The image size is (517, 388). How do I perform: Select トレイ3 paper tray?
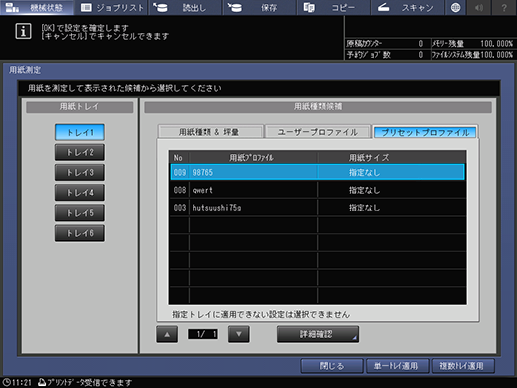(x=80, y=173)
